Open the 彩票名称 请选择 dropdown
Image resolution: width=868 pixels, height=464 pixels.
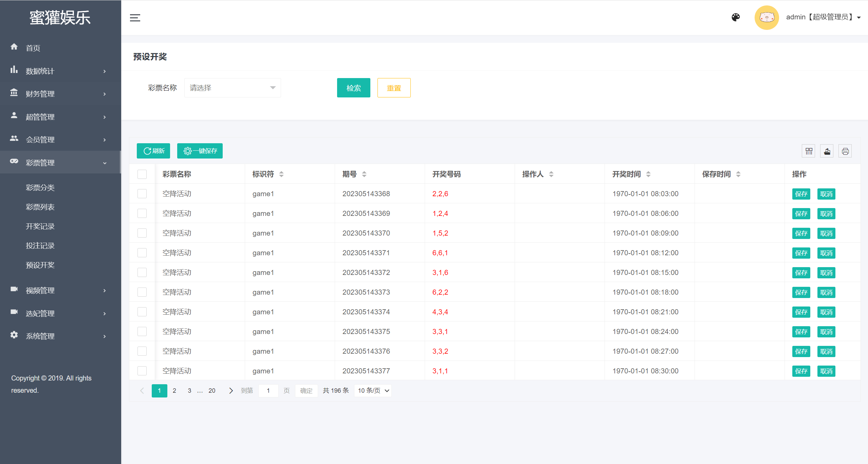(x=233, y=88)
